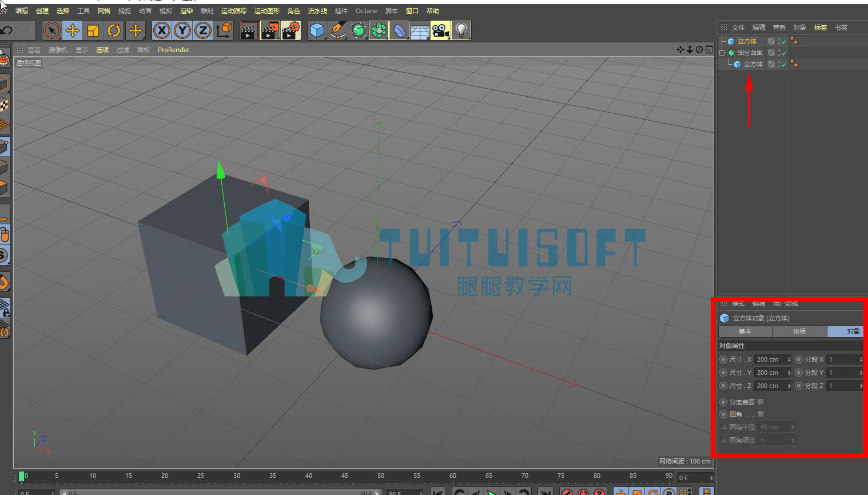Add a Camera object
This screenshot has width=868, height=495.
440,30
